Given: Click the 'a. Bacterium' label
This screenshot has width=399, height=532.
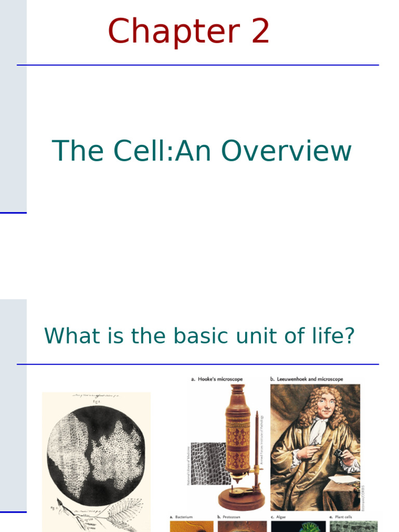Looking at the screenshot, I should click(181, 517).
